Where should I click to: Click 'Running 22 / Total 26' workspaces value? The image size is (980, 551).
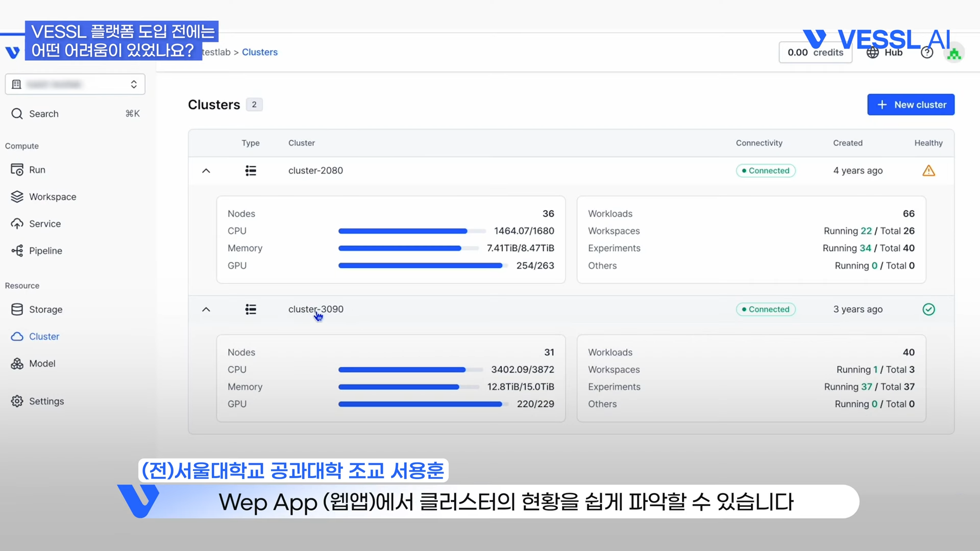(869, 231)
